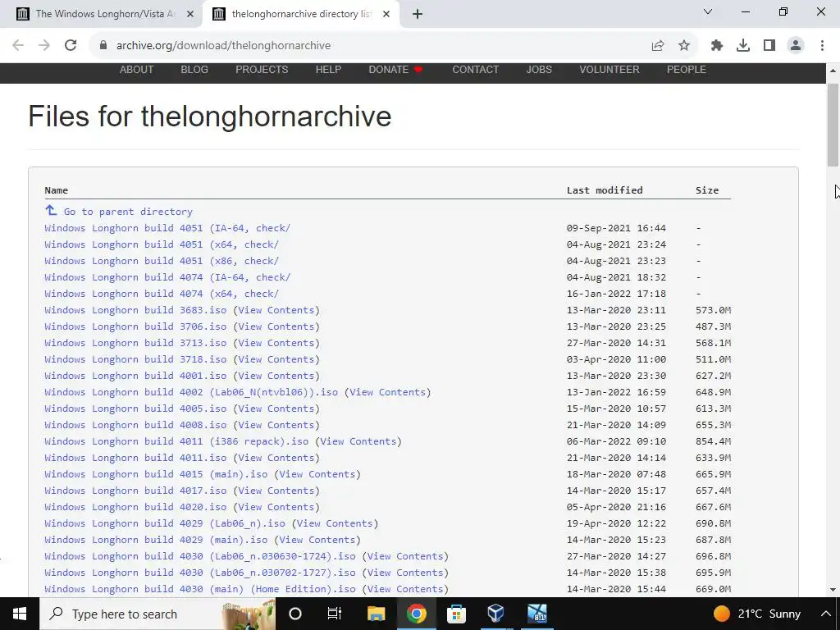Go to parent directory link
The width and height of the screenshot is (840, 630).
click(x=128, y=212)
